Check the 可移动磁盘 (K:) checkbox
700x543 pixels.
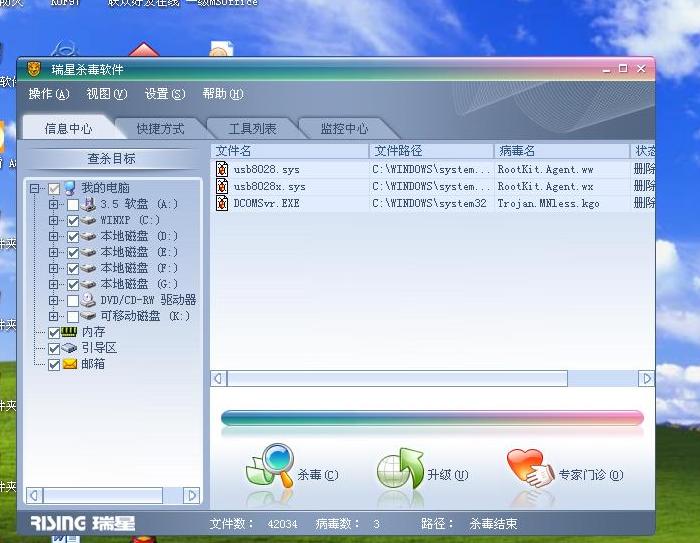(x=73, y=317)
